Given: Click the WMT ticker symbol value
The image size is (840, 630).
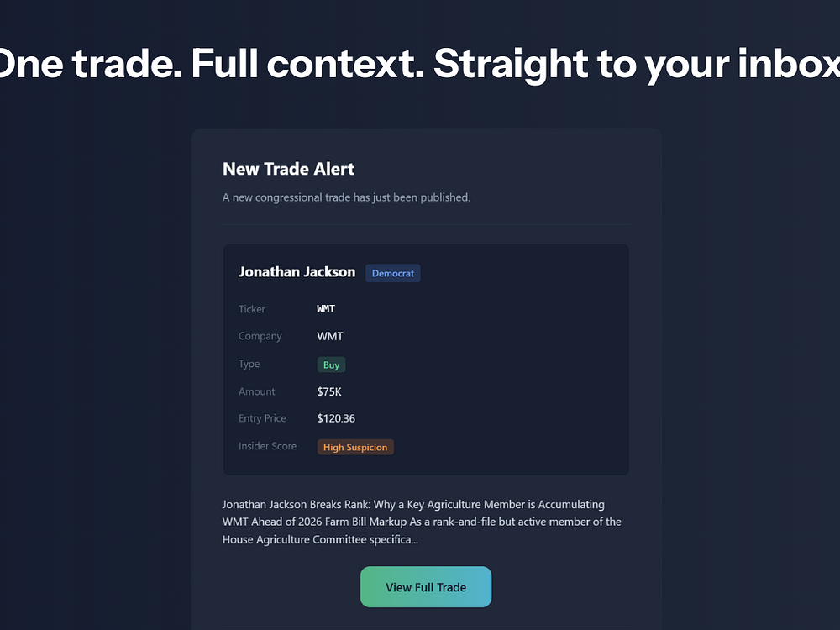Looking at the screenshot, I should click(326, 308).
